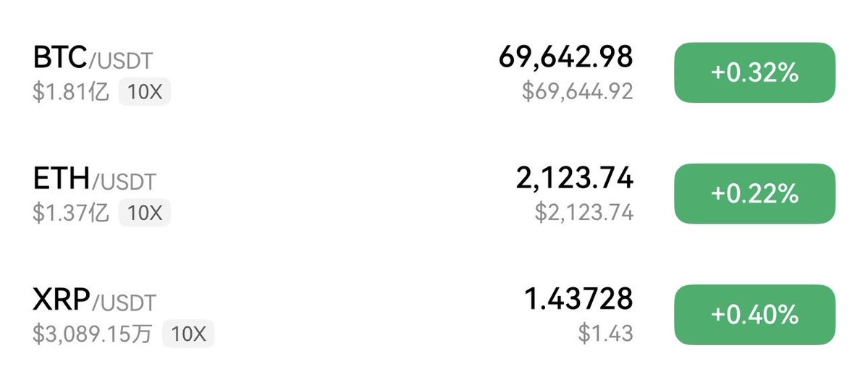The height and width of the screenshot is (372, 868).
Task: Click the /USDT text beside XRP
Action: tap(124, 302)
